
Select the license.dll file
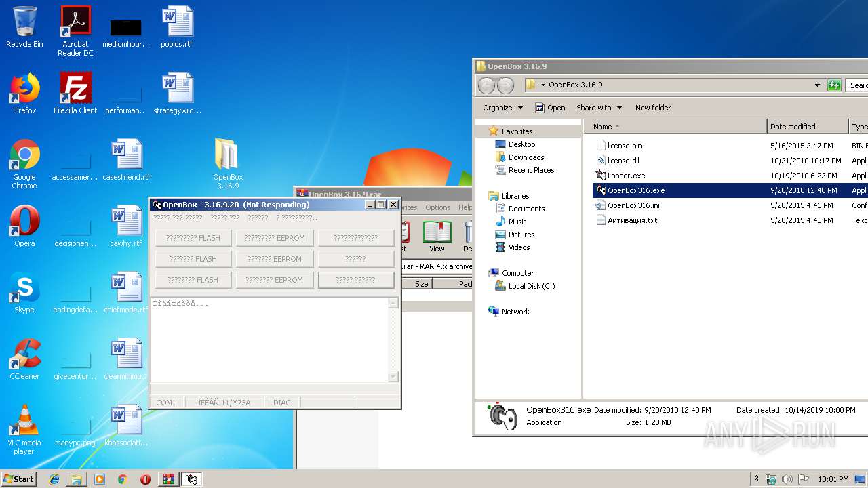click(x=623, y=161)
